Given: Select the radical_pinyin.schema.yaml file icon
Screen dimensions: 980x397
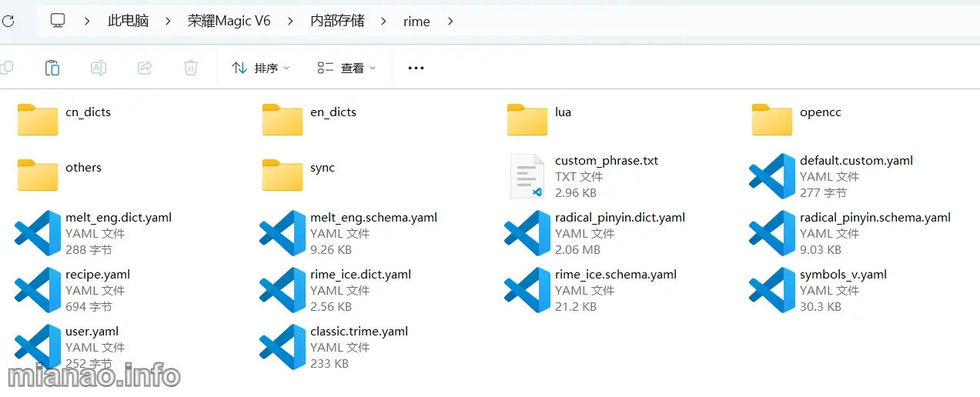Looking at the screenshot, I should pos(772,233).
